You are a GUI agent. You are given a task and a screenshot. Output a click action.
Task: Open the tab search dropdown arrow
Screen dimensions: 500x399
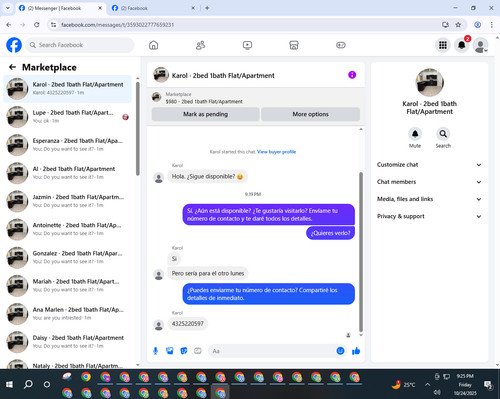pyautogui.click(x=8, y=8)
